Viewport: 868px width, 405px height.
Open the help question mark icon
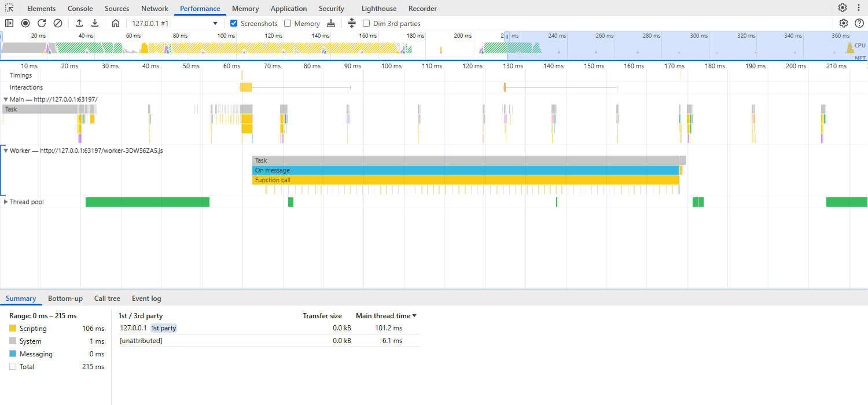point(859,23)
